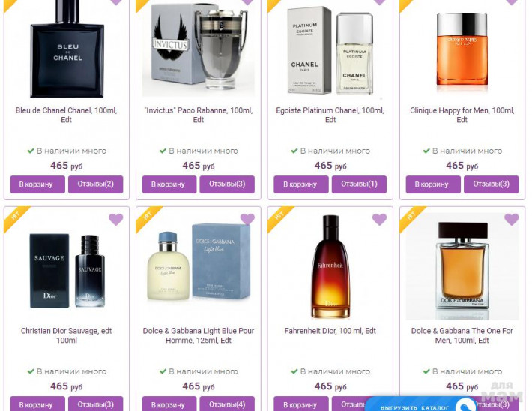Screen dimensions: 532x411
Task: Click the hit ribbon badge on Sauvage card
Action: point(15,217)
